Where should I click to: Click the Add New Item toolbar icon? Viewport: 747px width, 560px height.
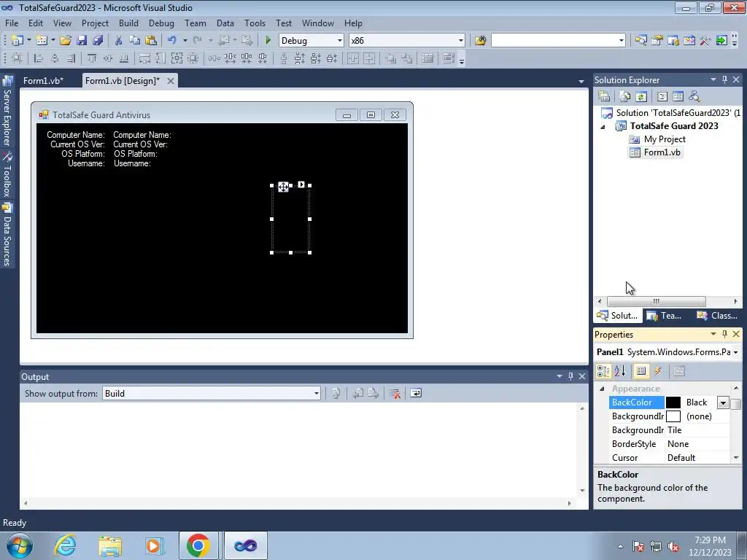point(42,41)
